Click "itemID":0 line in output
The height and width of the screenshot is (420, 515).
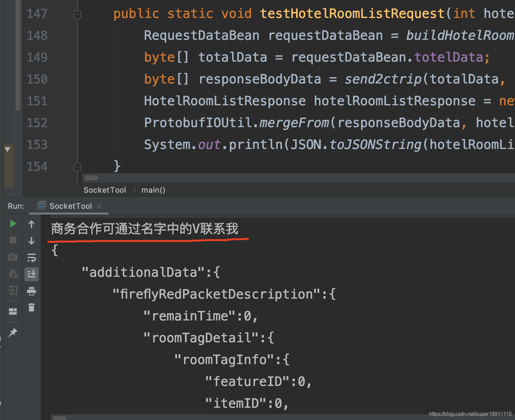(x=247, y=404)
